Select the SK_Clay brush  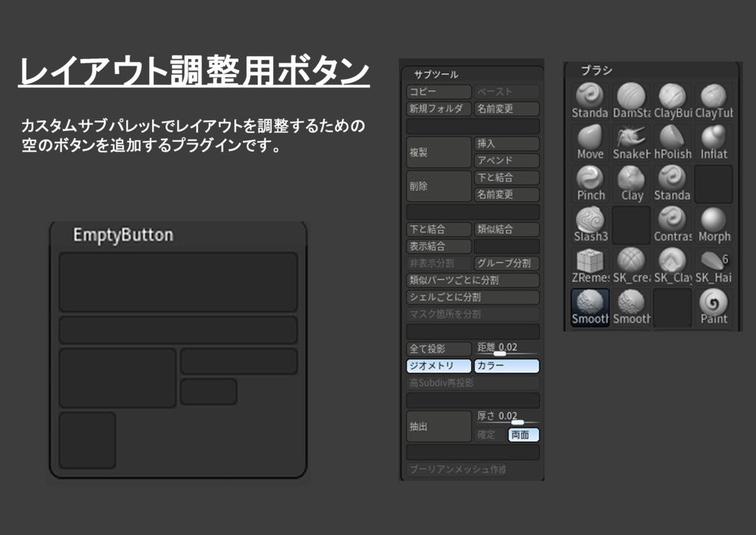click(x=673, y=266)
